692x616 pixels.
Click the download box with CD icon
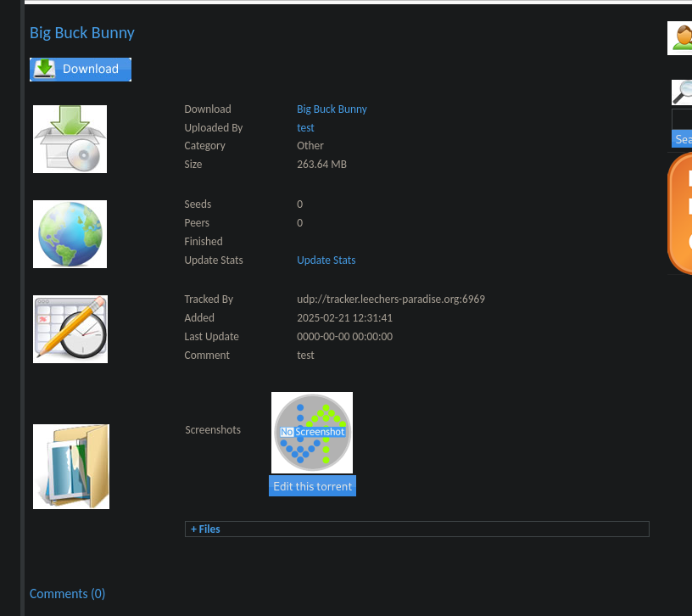70,139
